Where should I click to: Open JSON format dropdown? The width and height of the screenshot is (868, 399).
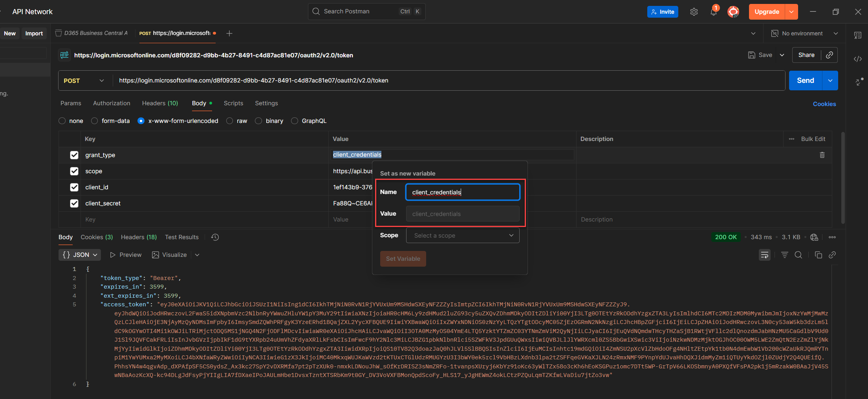tap(80, 255)
